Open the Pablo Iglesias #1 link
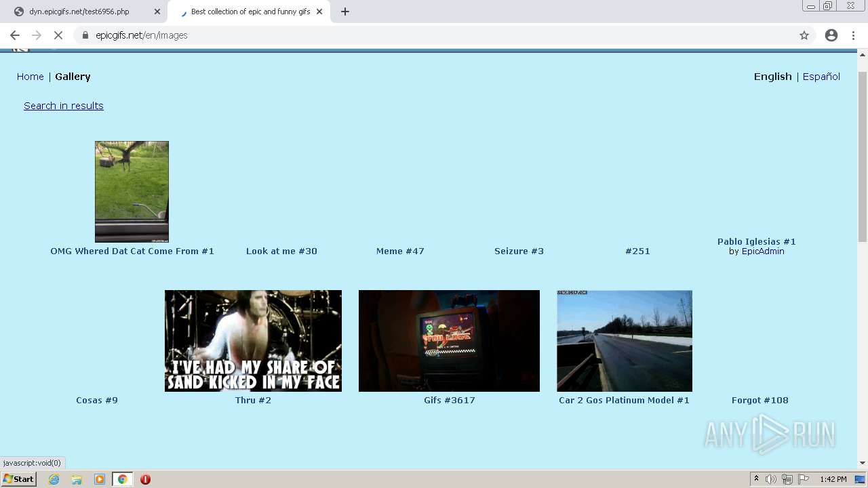 tap(757, 241)
